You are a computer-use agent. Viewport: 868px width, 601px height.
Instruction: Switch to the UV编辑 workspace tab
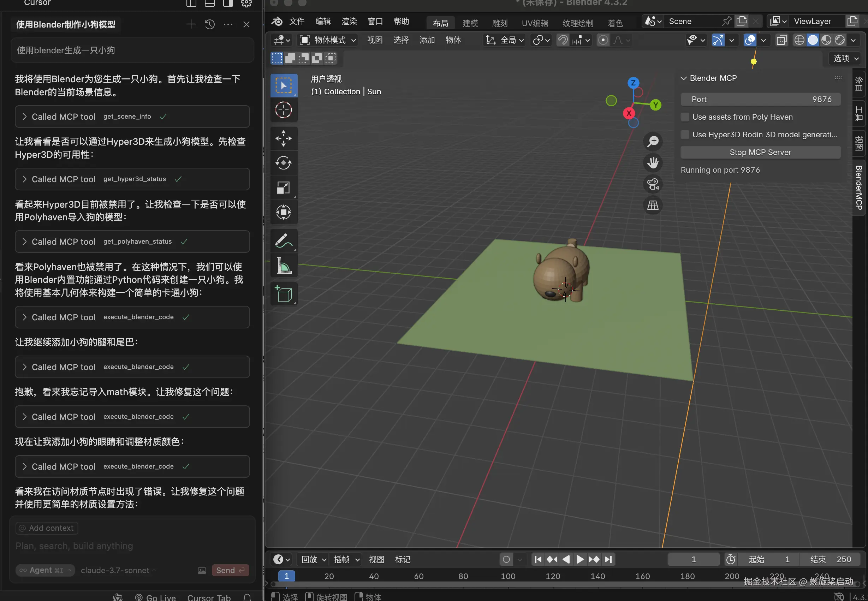point(535,23)
